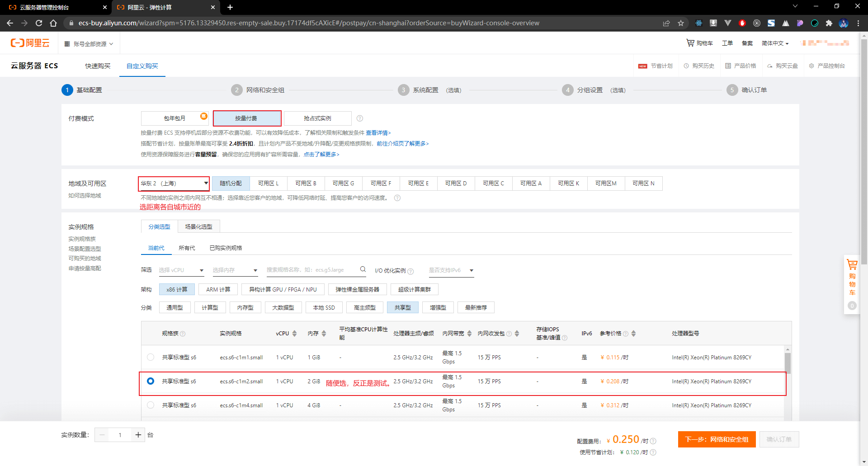Select the 通用型 category filter
The image size is (868, 466).
(x=175, y=307)
